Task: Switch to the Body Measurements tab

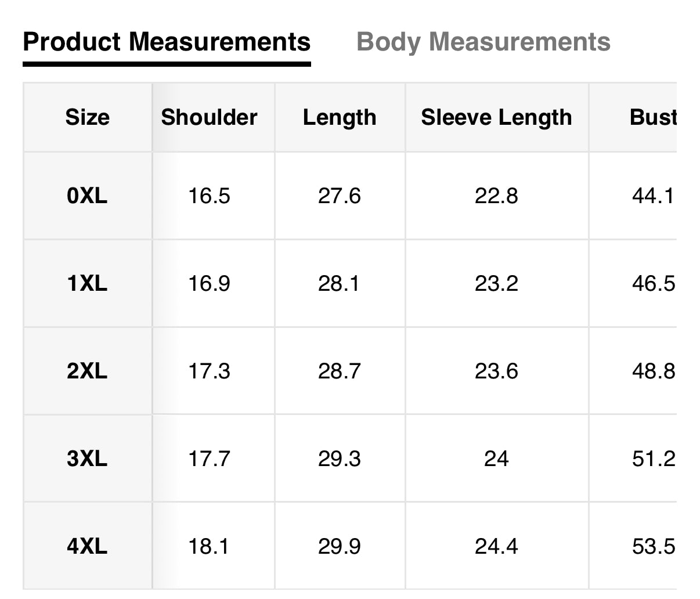Action: point(483,42)
